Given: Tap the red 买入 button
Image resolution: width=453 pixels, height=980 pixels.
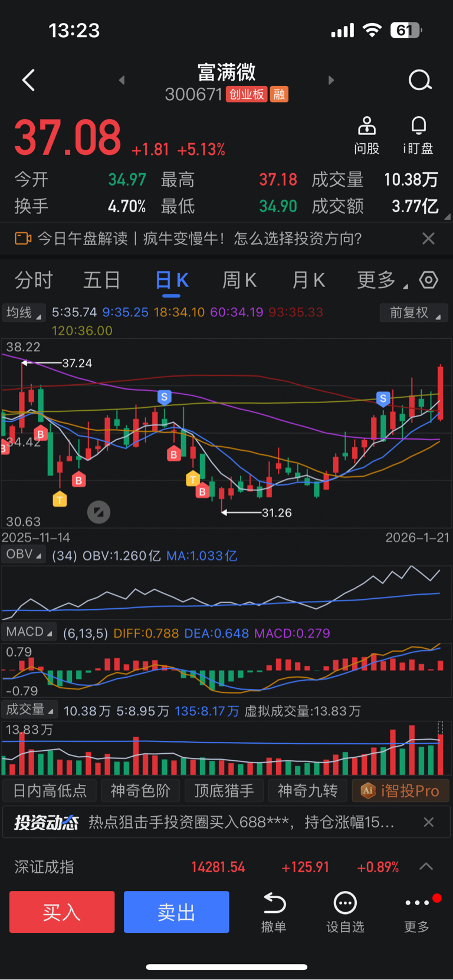Looking at the screenshot, I should point(62,912).
